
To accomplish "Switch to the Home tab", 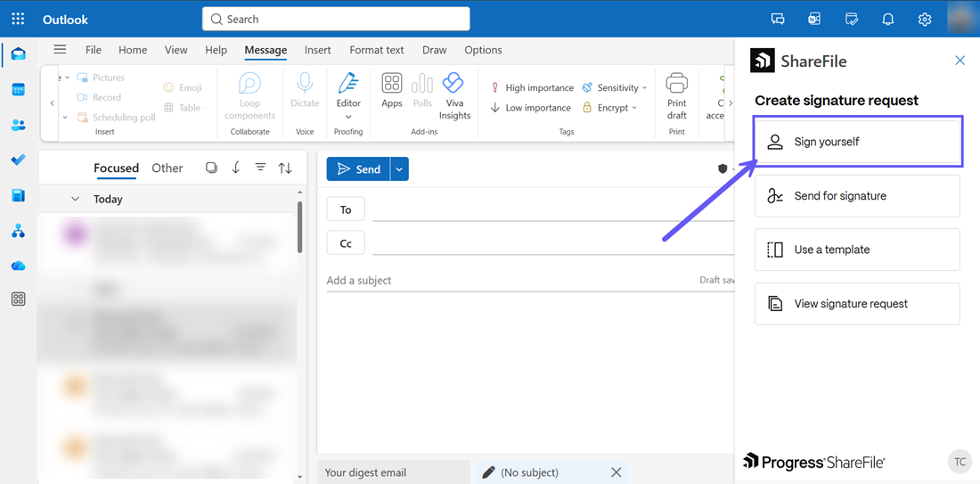I will [x=133, y=50].
